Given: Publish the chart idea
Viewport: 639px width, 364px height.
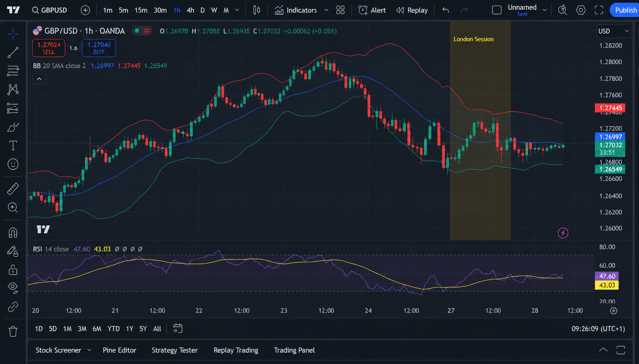Looking at the screenshot, I should tap(625, 10).
